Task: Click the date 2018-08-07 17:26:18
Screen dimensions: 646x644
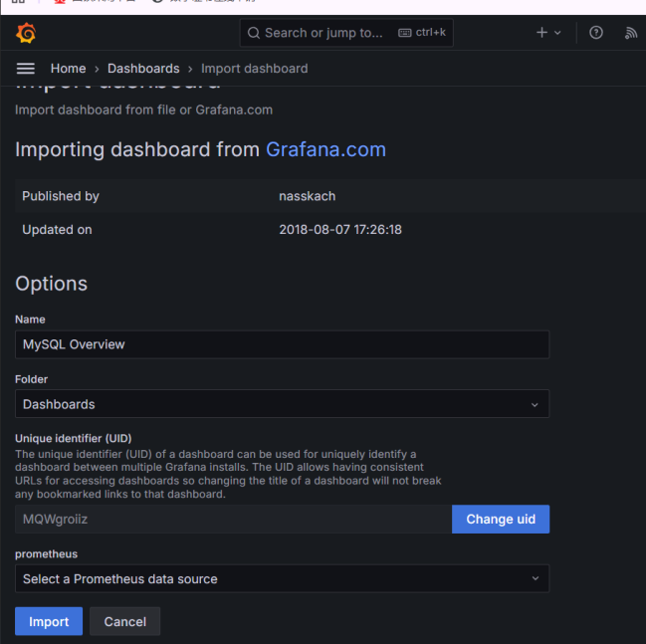Action: point(340,230)
